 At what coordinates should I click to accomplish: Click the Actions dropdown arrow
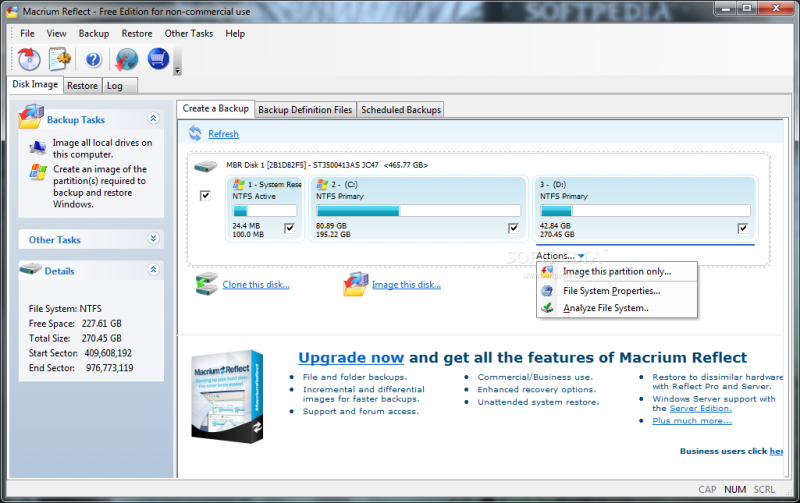[x=581, y=257]
